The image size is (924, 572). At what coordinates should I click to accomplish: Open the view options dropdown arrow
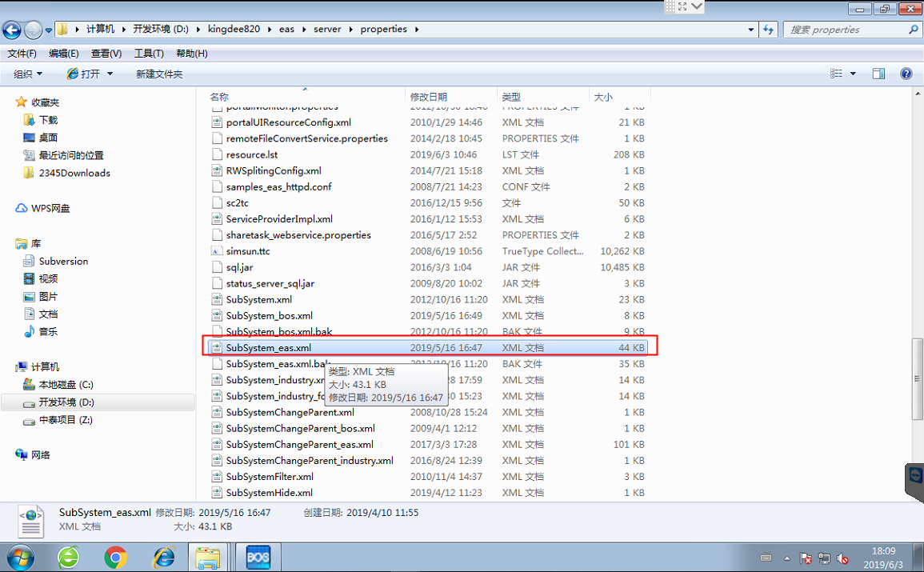tap(853, 74)
